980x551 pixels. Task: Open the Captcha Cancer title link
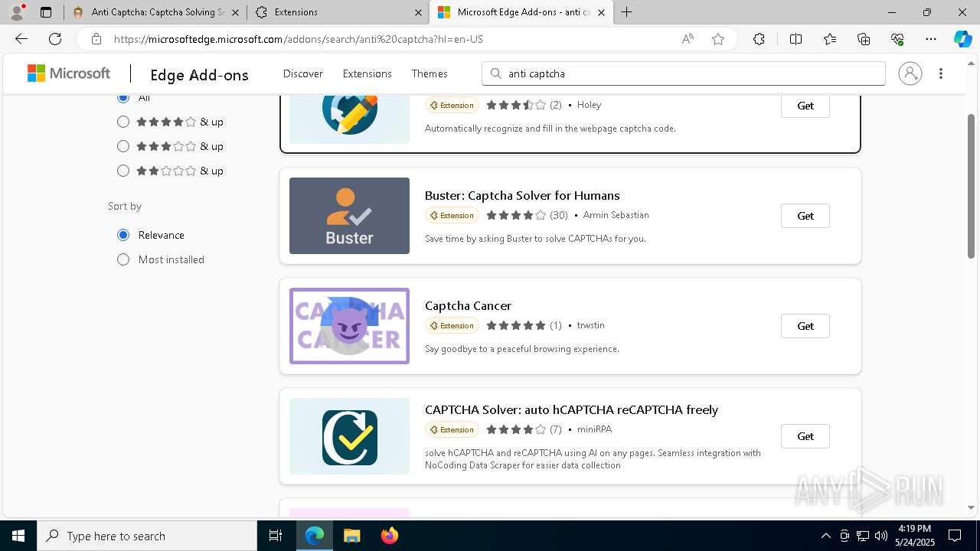468,305
